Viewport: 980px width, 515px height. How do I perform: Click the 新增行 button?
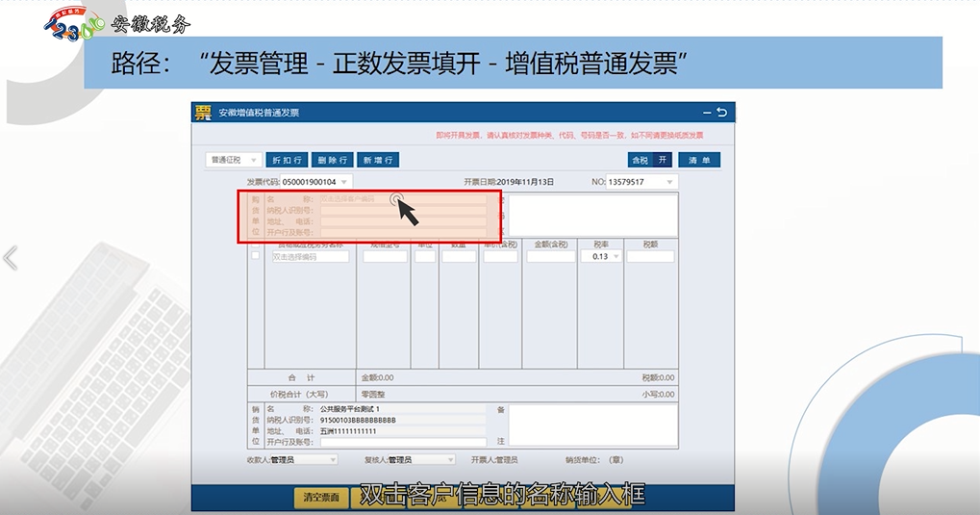[x=378, y=160]
